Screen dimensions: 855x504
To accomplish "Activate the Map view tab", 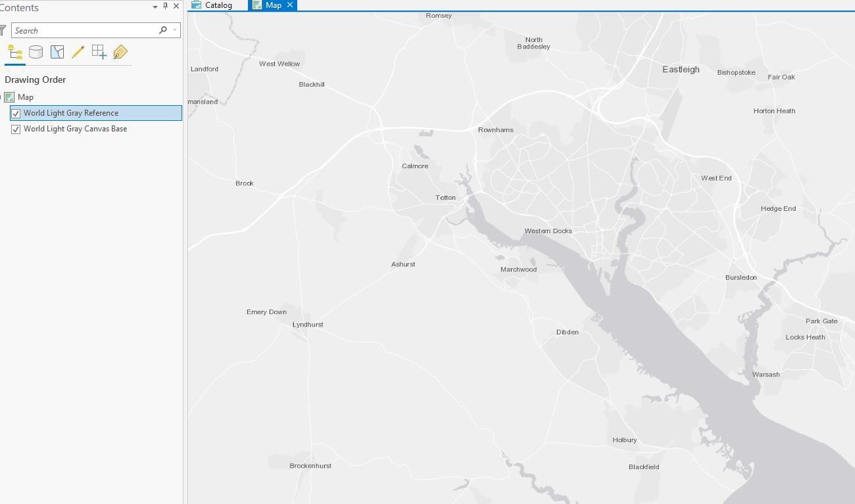I will tap(272, 5).
